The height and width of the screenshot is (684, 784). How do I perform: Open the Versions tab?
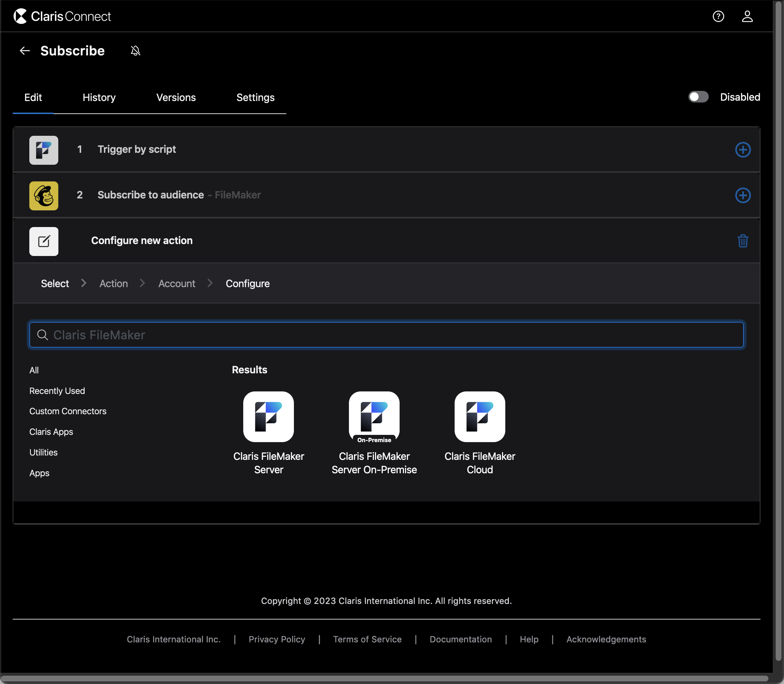click(176, 98)
